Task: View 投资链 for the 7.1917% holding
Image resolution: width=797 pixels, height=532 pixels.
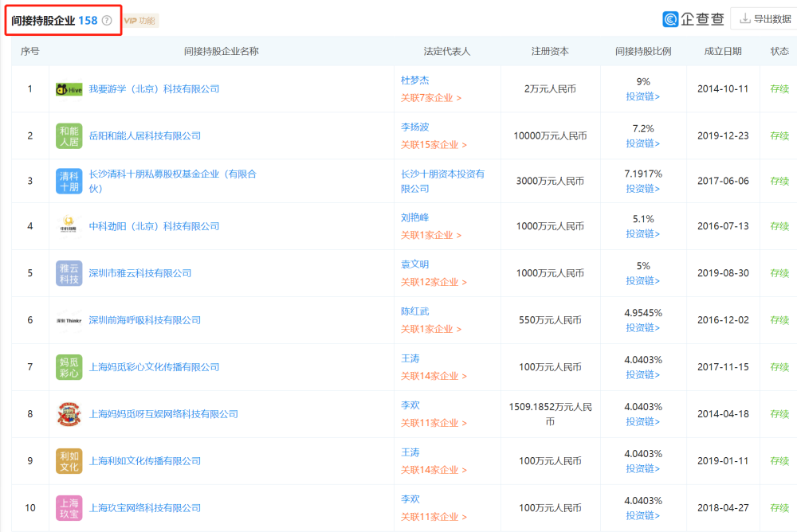Action: (643, 189)
